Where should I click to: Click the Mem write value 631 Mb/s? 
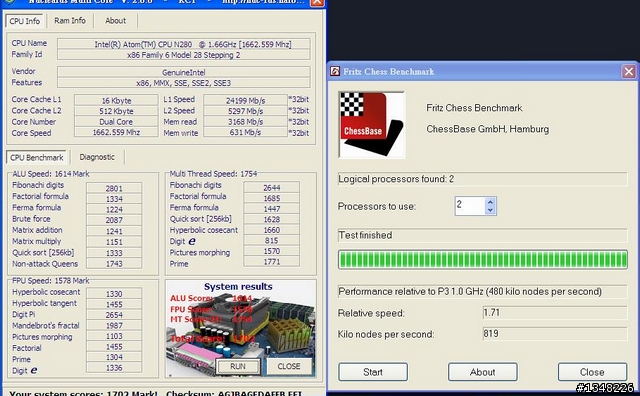coord(245,132)
